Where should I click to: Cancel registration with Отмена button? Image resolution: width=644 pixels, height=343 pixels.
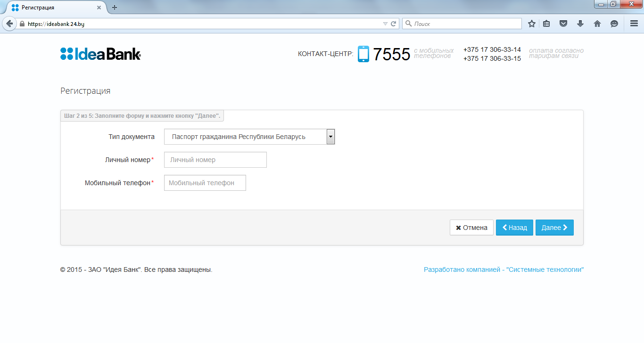[471, 228]
